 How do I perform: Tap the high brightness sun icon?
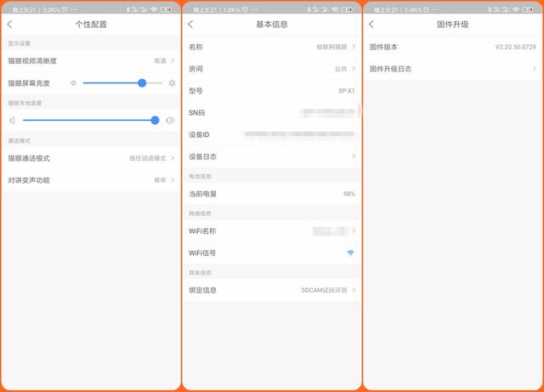[171, 83]
